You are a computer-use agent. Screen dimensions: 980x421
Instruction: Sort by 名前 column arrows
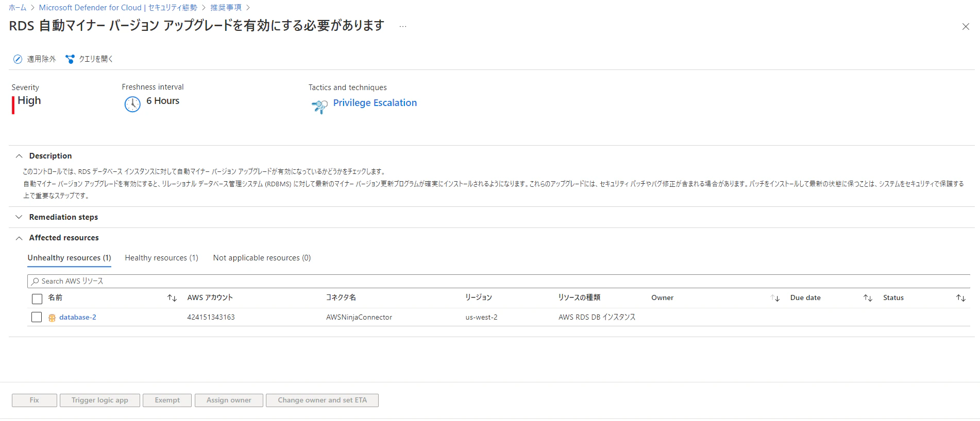[172, 298]
